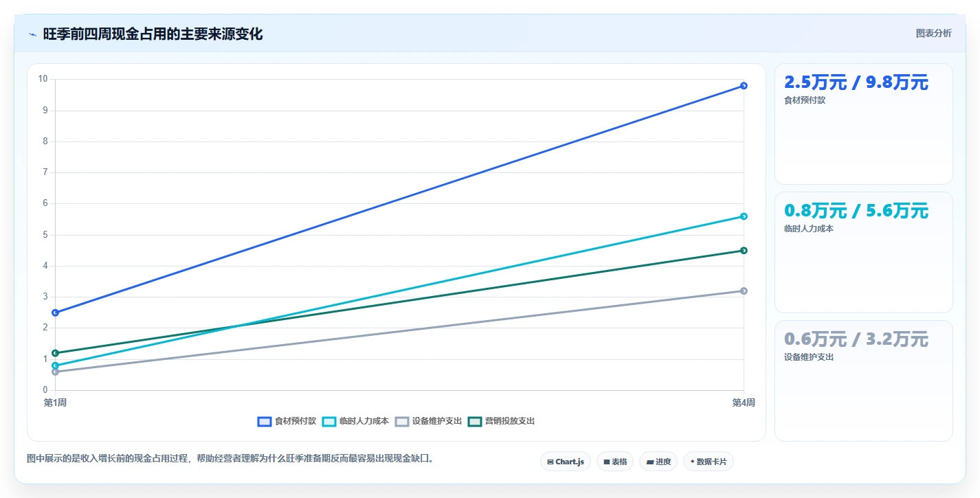Click the 食材预付款 week 1 data point
Image resolution: width=980 pixels, height=498 pixels.
coord(56,313)
